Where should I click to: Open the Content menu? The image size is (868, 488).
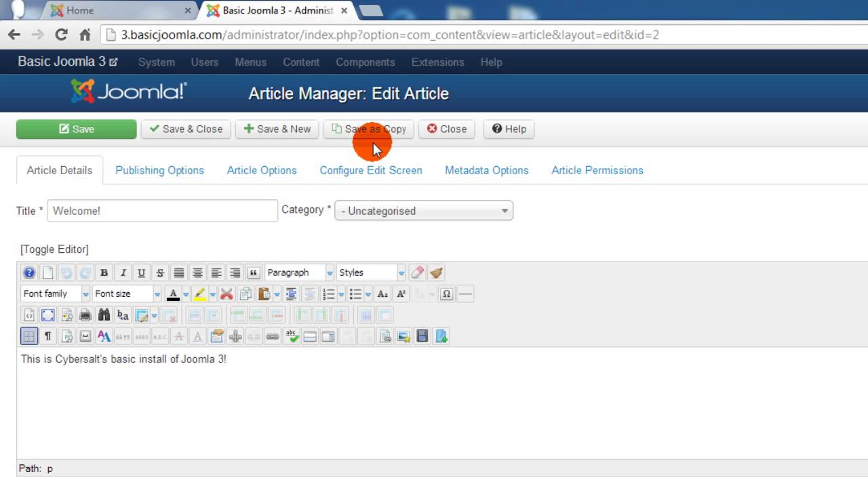pos(301,62)
